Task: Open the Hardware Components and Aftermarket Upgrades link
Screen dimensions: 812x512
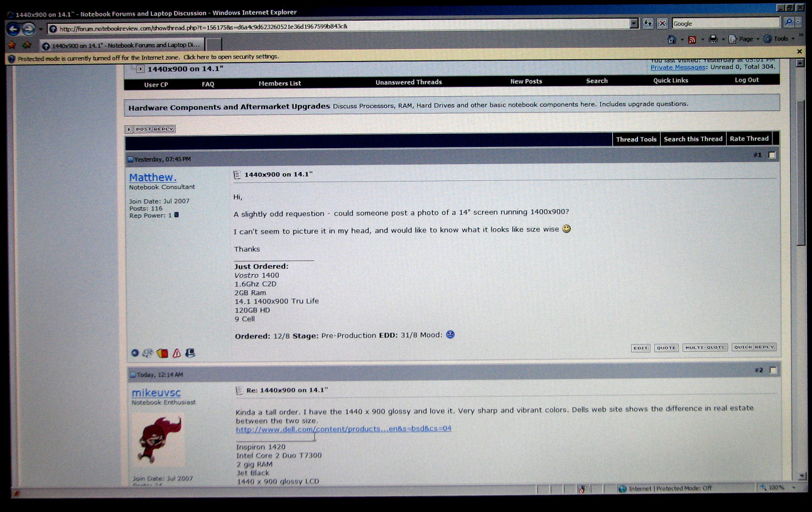Action: coord(229,107)
